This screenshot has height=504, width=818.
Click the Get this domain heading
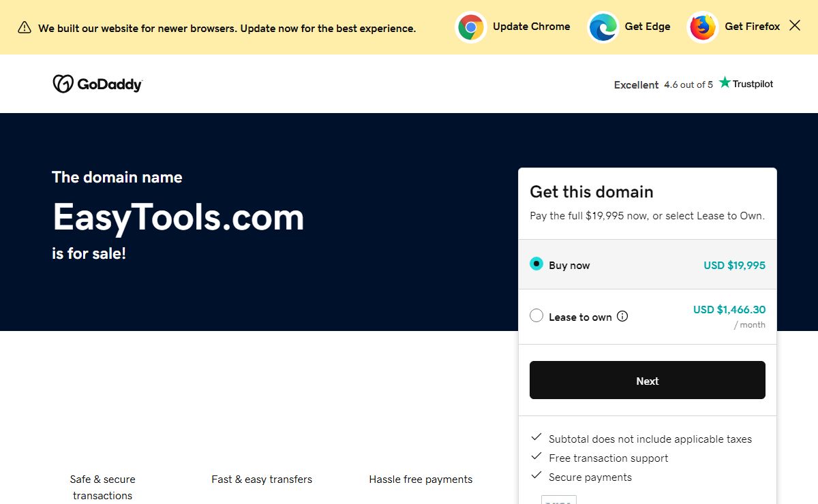[x=592, y=192]
